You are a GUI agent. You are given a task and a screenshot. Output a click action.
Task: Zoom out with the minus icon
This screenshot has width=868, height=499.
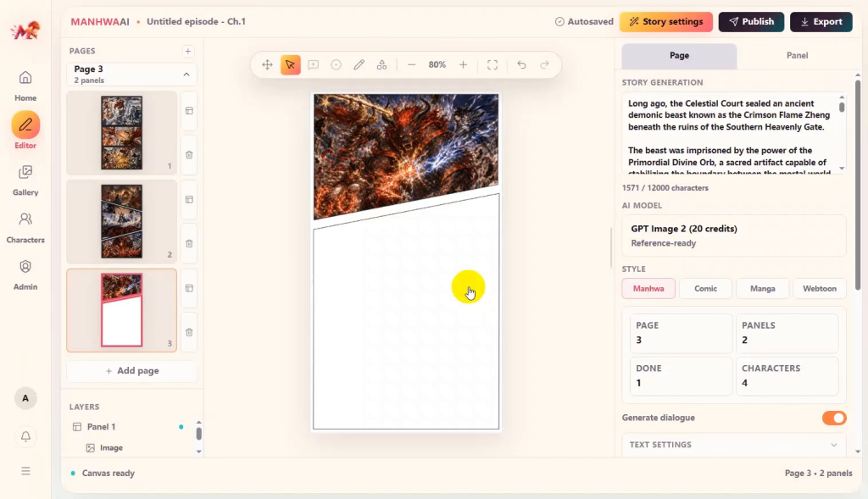(411, 64)
